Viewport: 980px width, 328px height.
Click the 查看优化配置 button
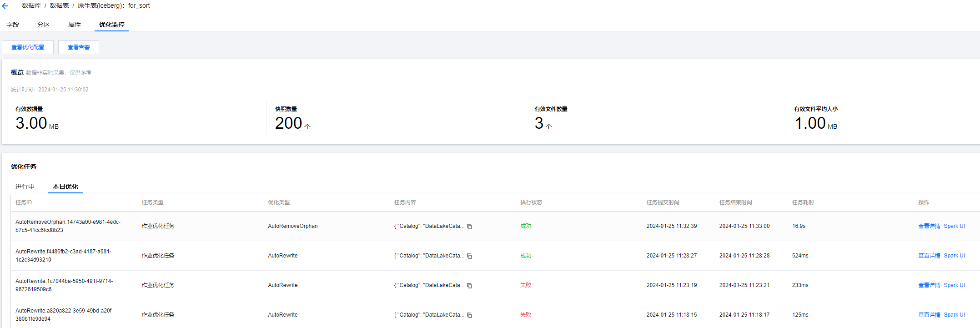[28, 47]
